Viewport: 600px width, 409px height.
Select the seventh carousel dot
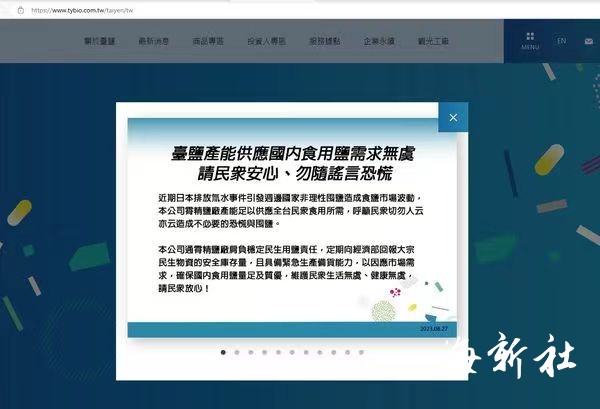point(306,352)
